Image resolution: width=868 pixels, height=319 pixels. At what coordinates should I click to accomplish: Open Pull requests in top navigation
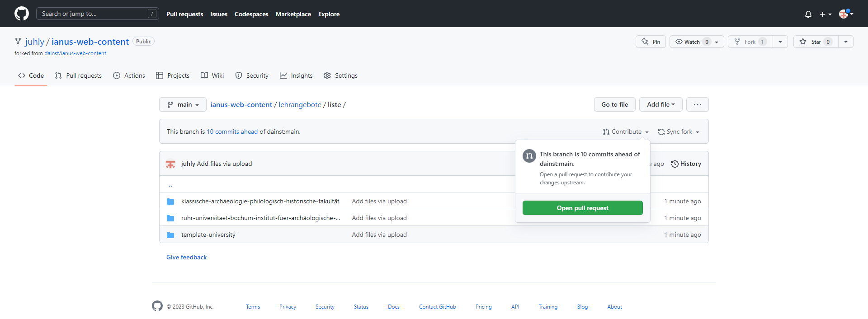(x=184, y=14)
